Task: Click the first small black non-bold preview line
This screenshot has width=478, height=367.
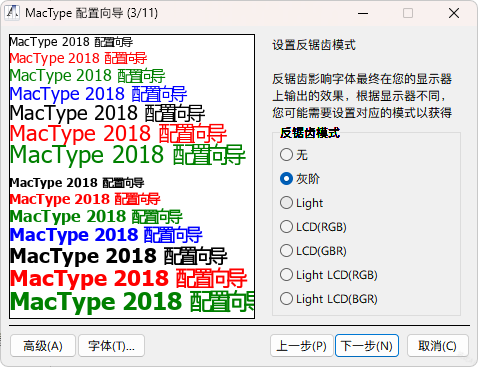Action: pyautogui.click(x=71, y=42)
